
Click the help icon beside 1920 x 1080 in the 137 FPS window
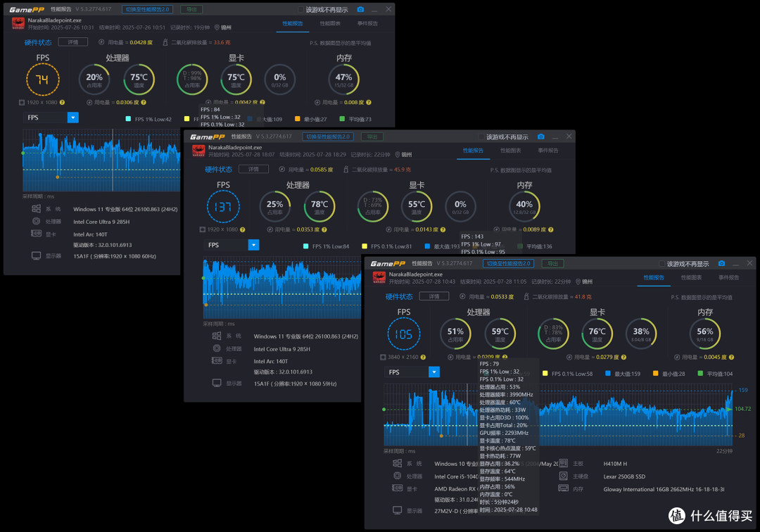click(242, 229)
